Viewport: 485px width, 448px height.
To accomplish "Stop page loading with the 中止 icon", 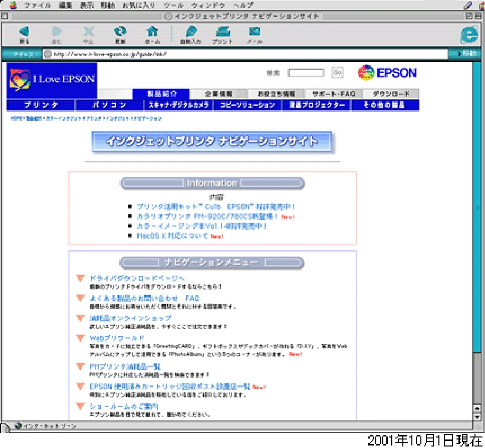I will (x=89, y=34).
